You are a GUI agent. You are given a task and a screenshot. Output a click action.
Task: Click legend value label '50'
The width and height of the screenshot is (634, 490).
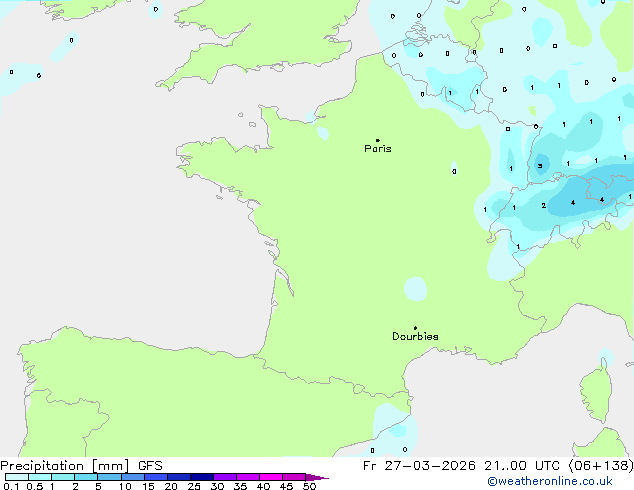click(x=309, y=486)
